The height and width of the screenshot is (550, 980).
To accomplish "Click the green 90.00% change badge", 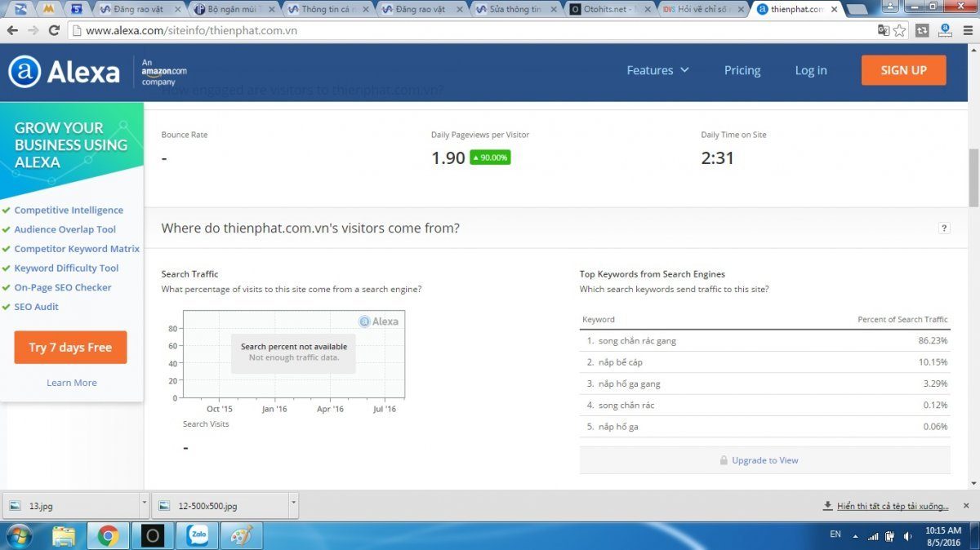I will click(490, 158).
